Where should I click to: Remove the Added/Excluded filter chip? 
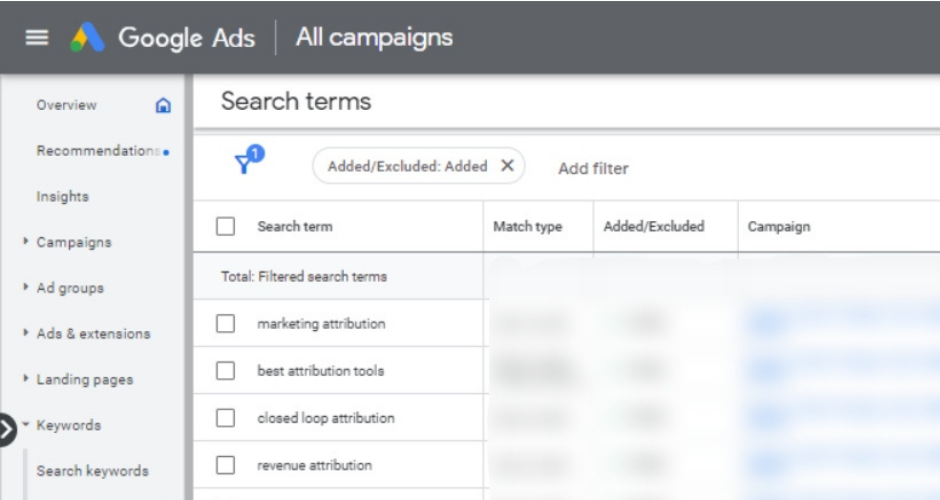507,166
